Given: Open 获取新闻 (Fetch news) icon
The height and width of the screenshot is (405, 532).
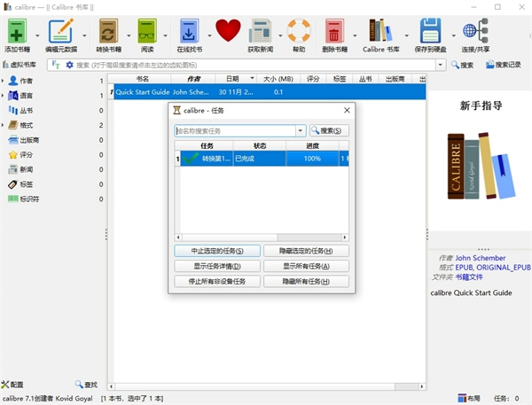Looking at the screenshot, I should (261, 31).
